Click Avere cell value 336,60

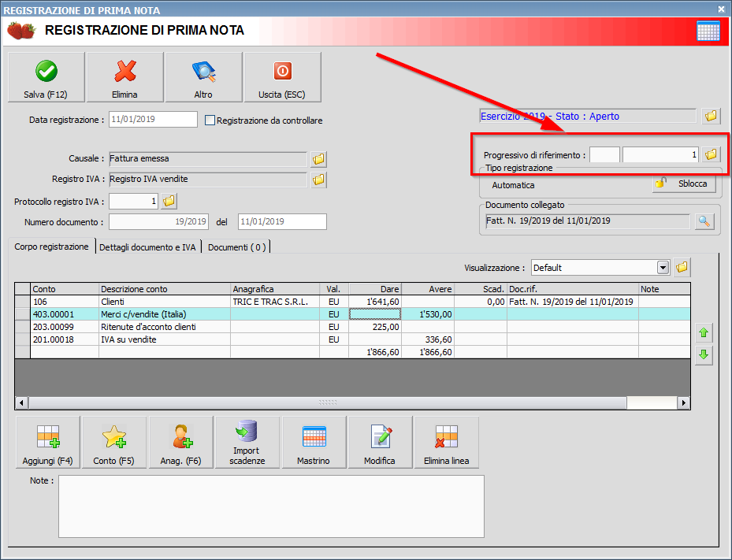coord(428,339)
